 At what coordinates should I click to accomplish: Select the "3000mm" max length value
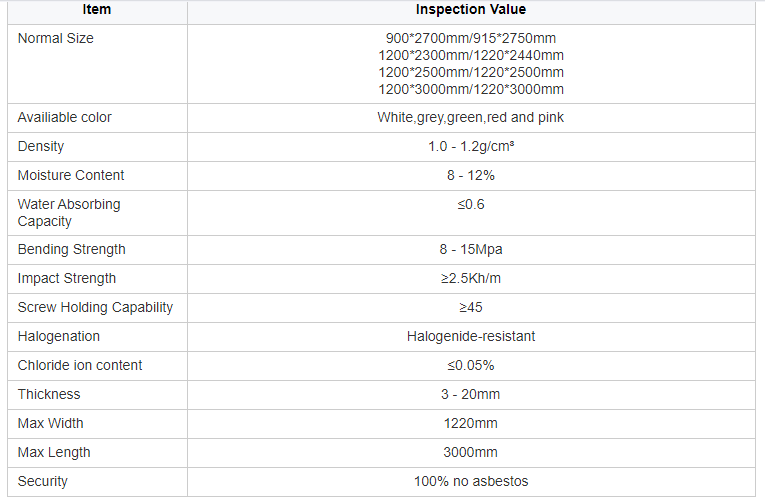(x=471, y=452)
